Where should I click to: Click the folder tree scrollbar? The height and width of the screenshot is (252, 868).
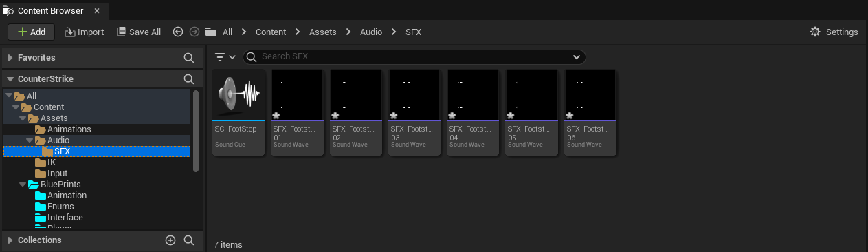196,131
